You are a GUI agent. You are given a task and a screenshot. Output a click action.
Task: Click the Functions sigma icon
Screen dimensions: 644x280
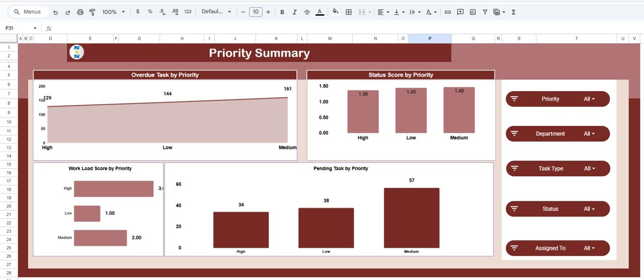[514, 12]
